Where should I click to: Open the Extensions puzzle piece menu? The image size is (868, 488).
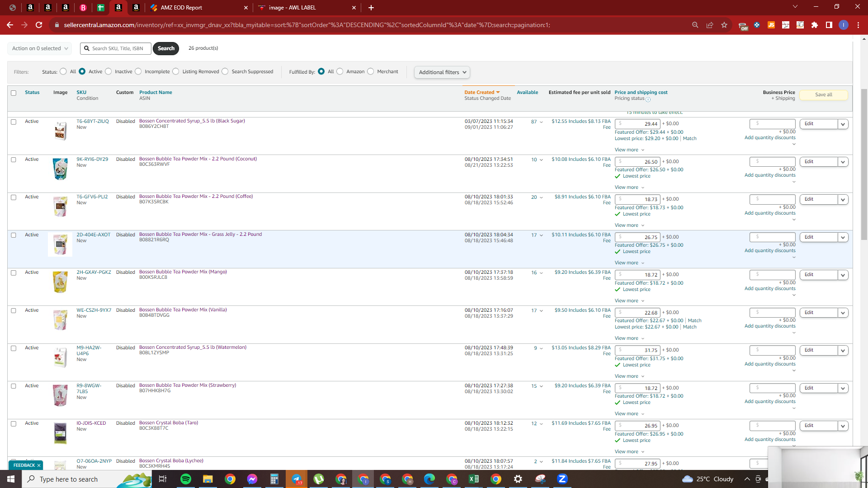[x=815, y=25]
